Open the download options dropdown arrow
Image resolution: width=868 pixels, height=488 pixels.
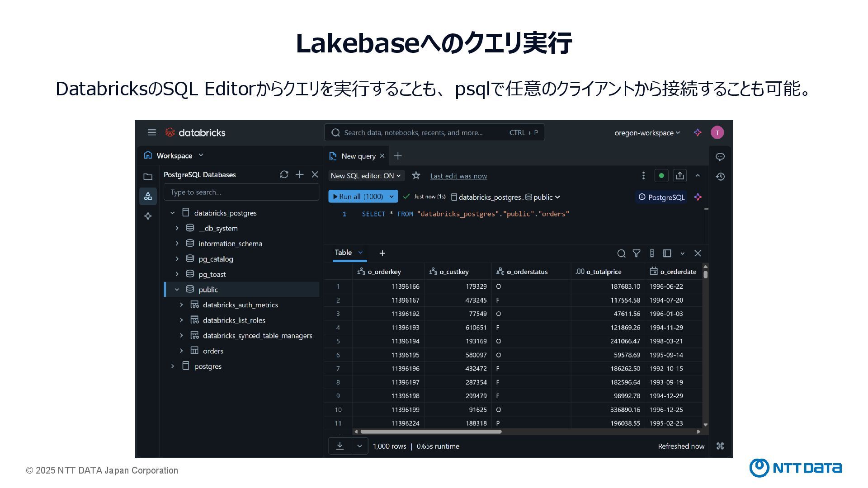pos(359,446)
